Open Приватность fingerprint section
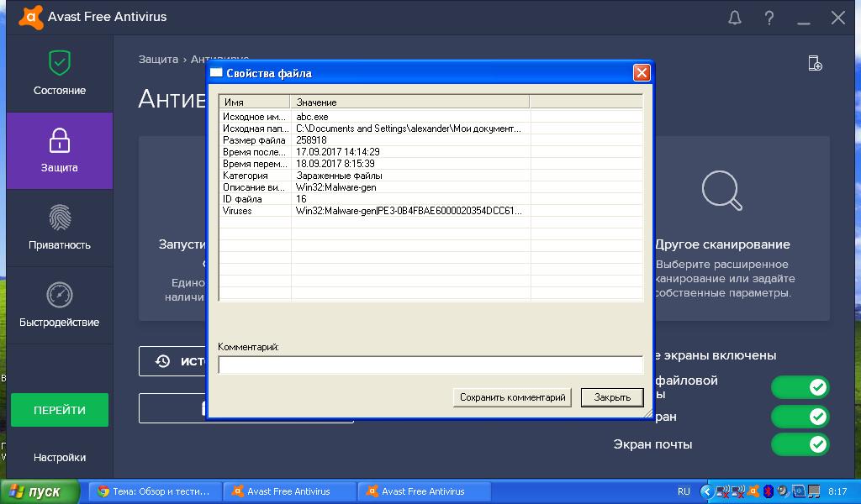 60,228
